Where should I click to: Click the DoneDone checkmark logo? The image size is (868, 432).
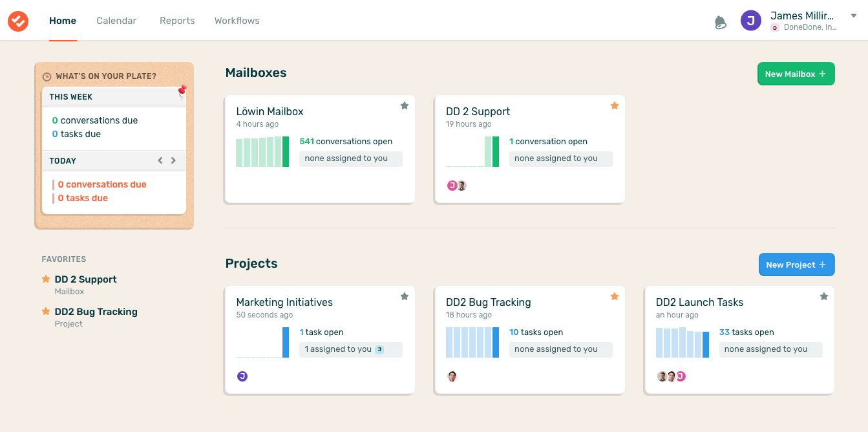(18, 21)
